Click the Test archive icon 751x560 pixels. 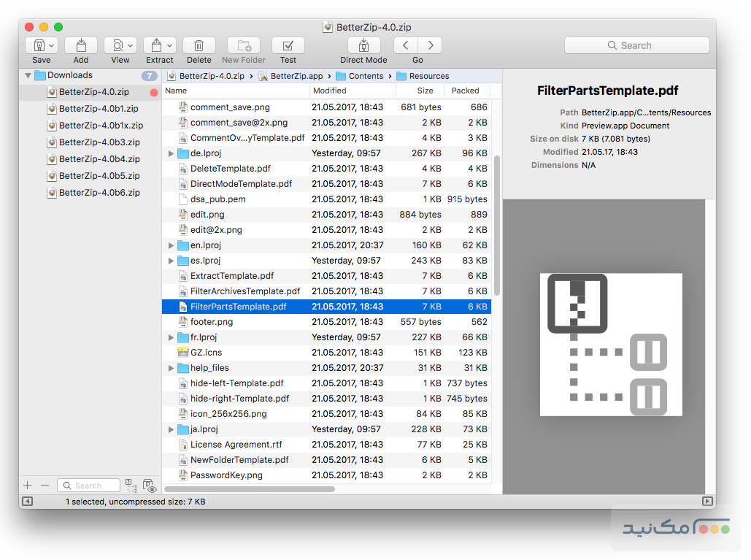click(x=288, y=45)
